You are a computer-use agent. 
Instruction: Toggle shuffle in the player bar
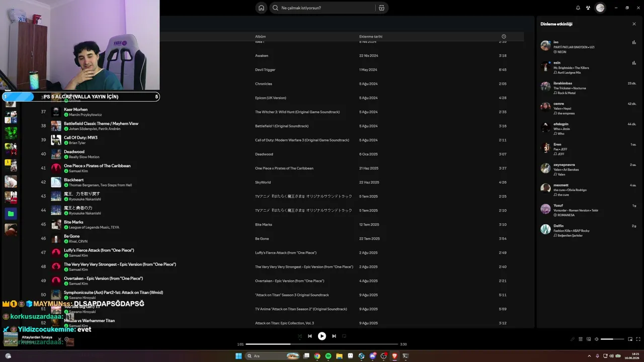click(300, 336)
